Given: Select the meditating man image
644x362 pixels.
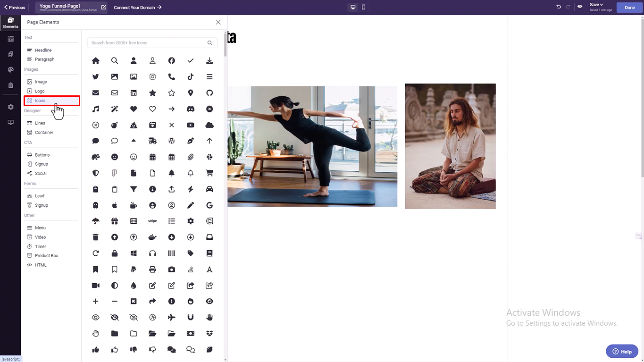Looking at the screenshot, I should click(450, 146).
